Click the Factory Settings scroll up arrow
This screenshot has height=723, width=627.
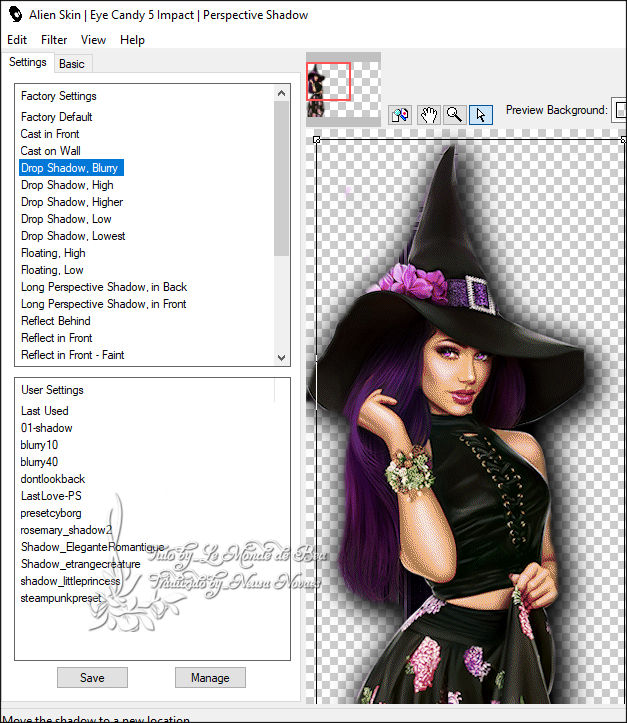281,93
